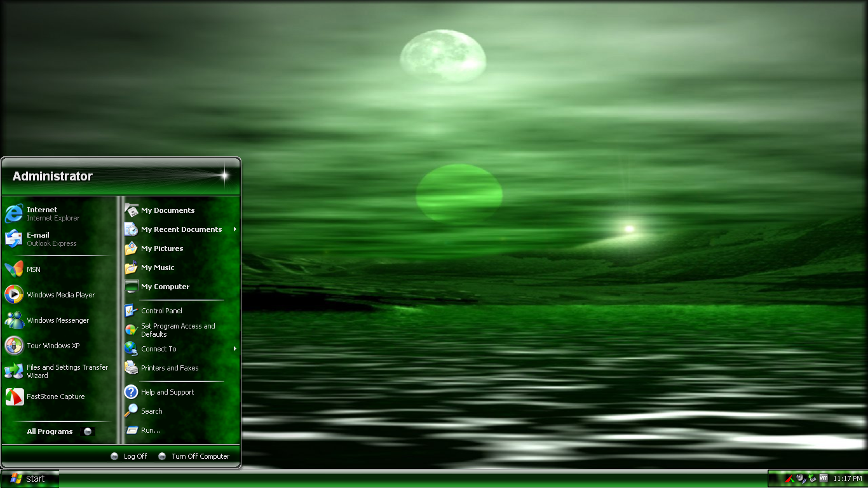Open FastStone Capture
Viewport: 868px width, 488px height.
tap(54, 396)
